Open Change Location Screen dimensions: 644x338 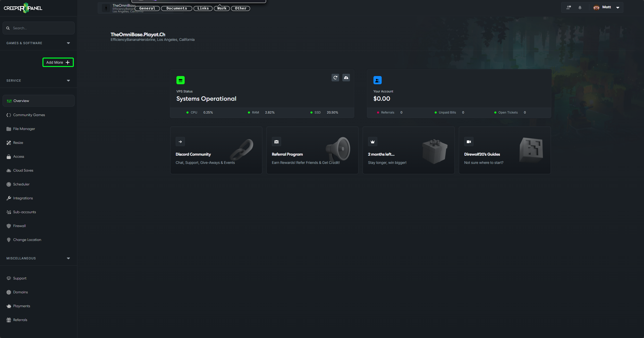coord(26,240)
